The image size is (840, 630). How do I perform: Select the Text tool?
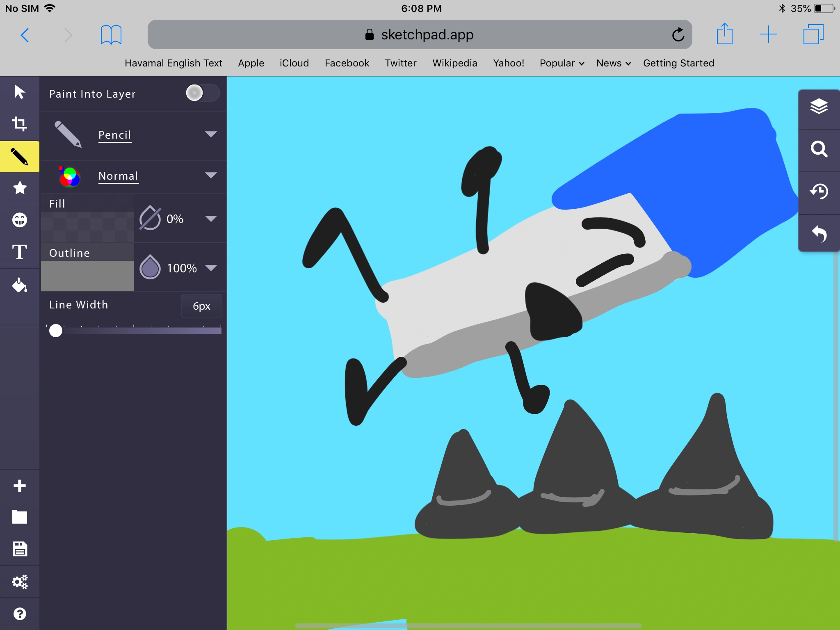click(x=19, y=252)
